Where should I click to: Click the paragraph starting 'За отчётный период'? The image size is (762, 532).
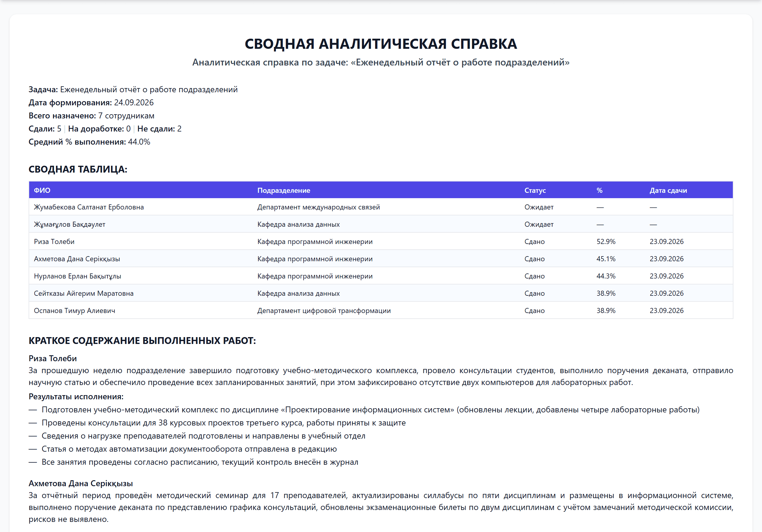[381, 508]
